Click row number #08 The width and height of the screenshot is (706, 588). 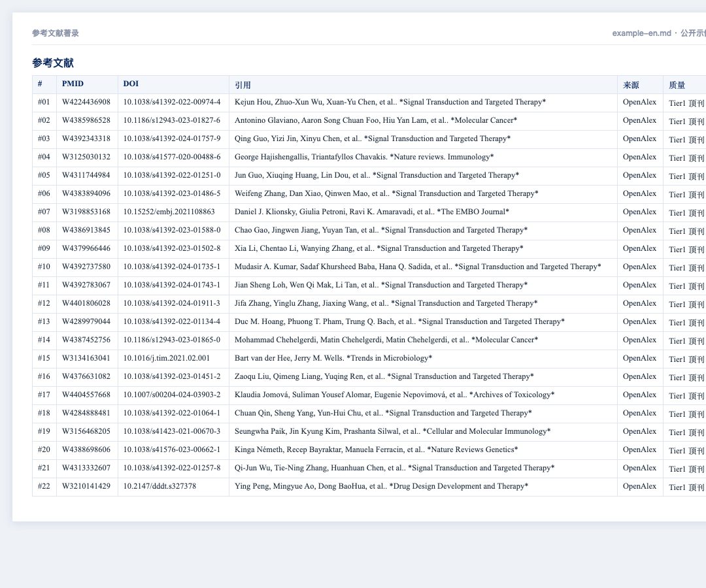pos(44,230)
